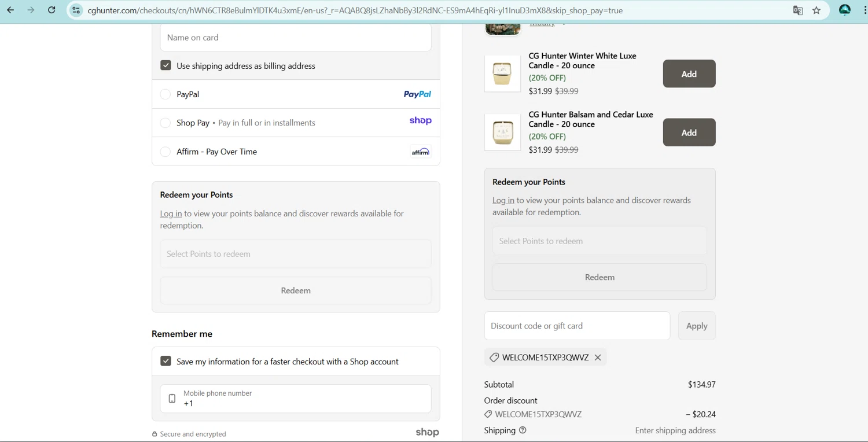
Task: Click Log in link in order summary
Action: coord(503,200)
